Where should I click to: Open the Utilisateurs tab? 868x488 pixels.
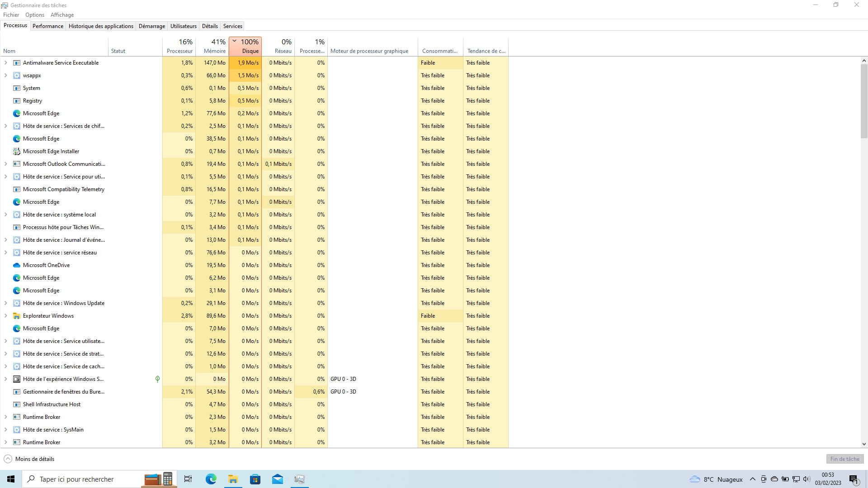tap(184, 26)
